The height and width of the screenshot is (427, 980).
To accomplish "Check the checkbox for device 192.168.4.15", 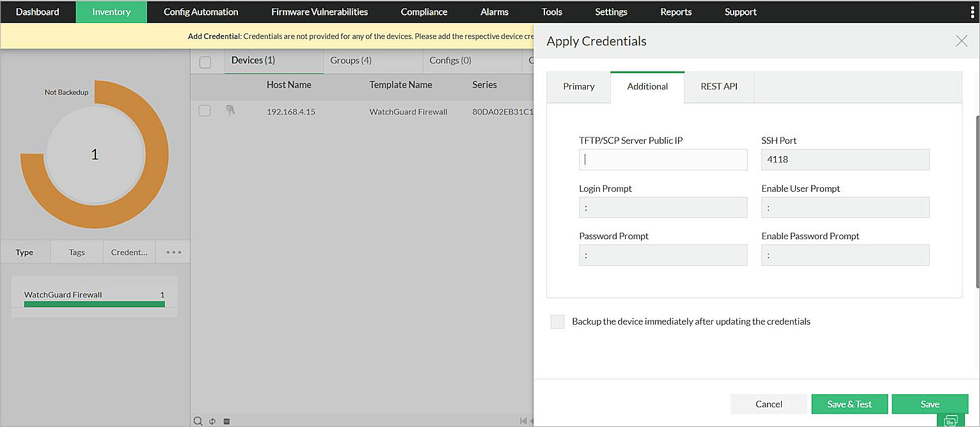I will click(x=204, y=110).
